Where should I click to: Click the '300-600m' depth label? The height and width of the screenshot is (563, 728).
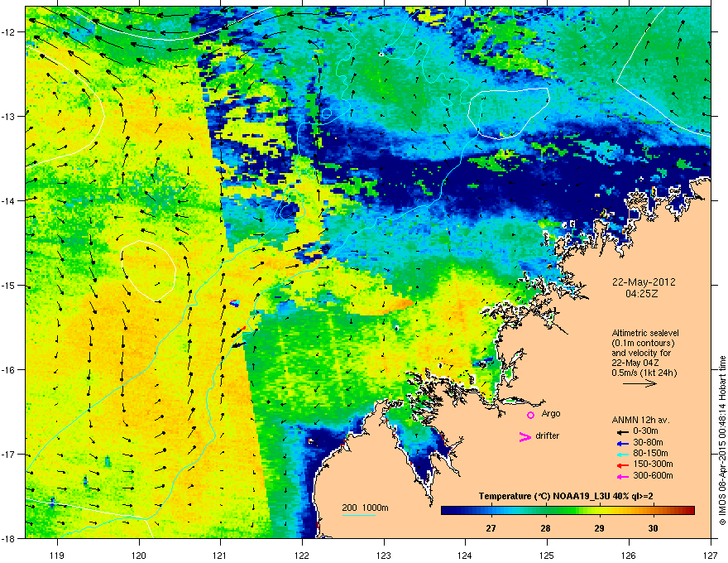[x=653, y=476]
